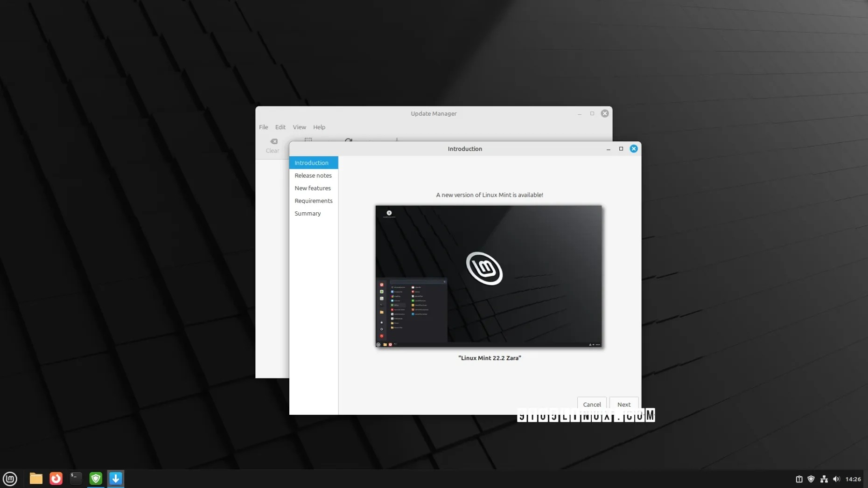Click the clipboard notification icon in the system tray
The height and width of the screenshot is (488, 868).
(798, 479)
